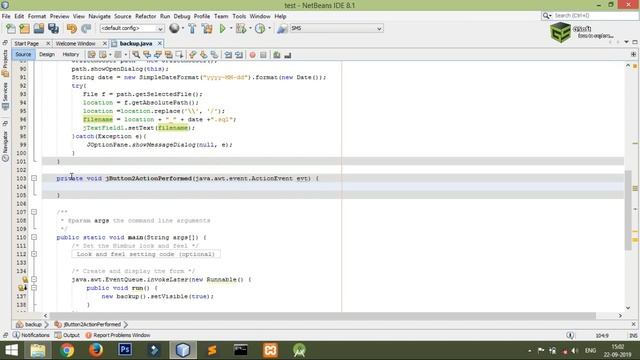Click the Shift Line Right icon
Image resolution: width=640 pixels, height=360 pixels.
(239, 55)
